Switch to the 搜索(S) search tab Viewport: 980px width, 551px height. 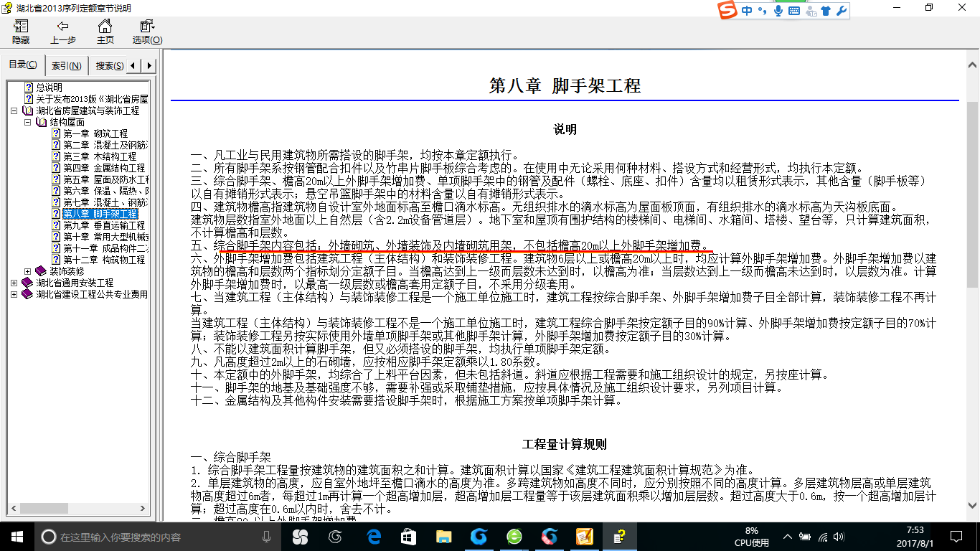[x=109, y=66]
